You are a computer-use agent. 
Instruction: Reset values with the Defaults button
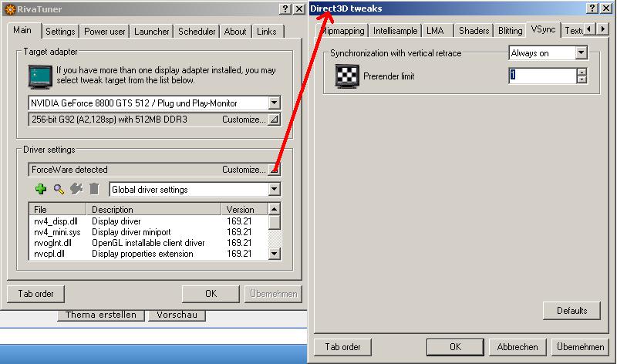point(571,311)
